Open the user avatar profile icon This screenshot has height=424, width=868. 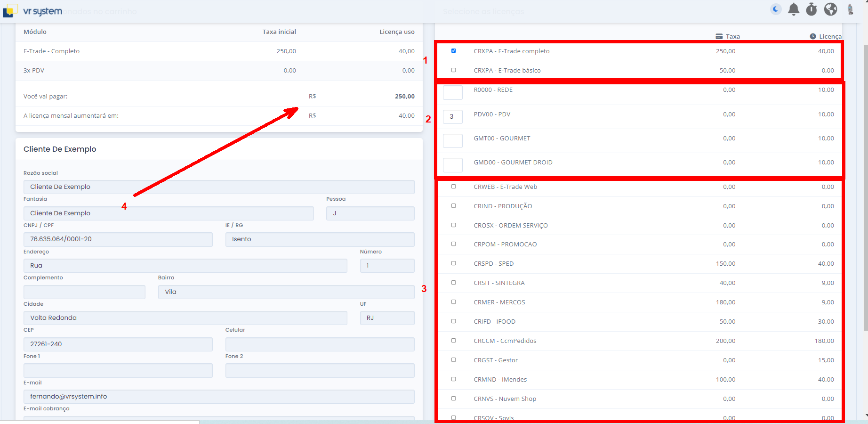850,9
